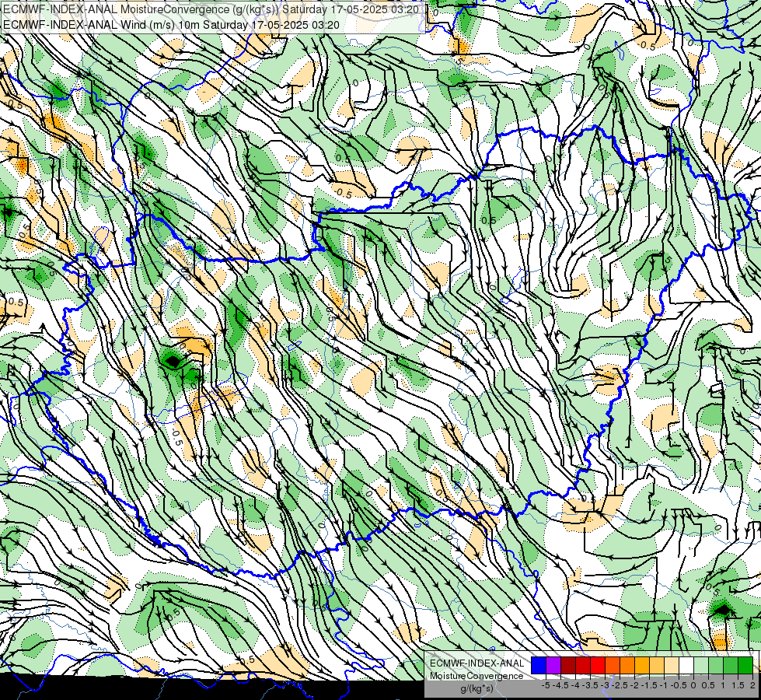
Task: Click the light orange swatch between -1.5 and -1
Action: pos(657,665)
